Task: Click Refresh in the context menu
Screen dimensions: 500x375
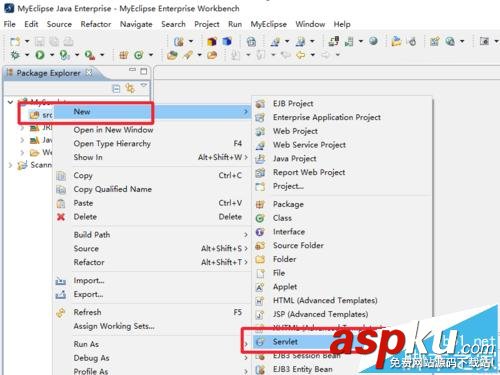Action: pyautogui.click(x=153, y=312)
